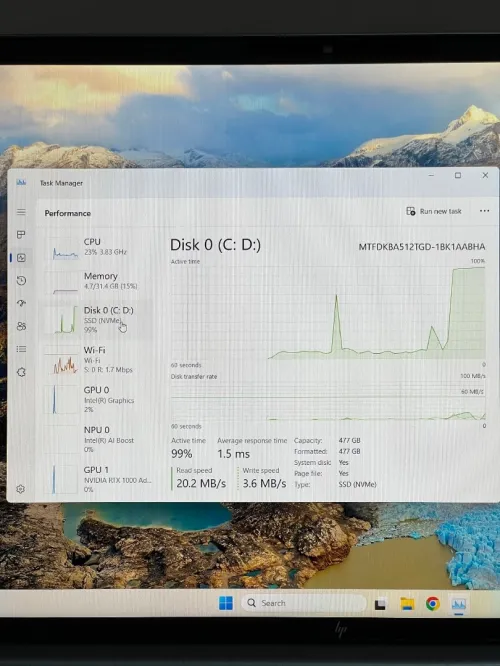The image size is (500, 666).
Task: Click the 3.6 MB/s write speed value
Action: pos(264,483)
